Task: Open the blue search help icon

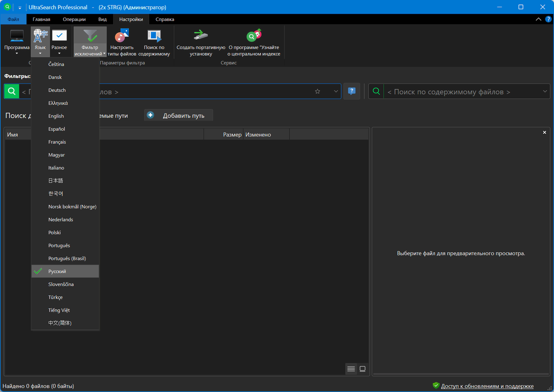Action: pos(352,91)
